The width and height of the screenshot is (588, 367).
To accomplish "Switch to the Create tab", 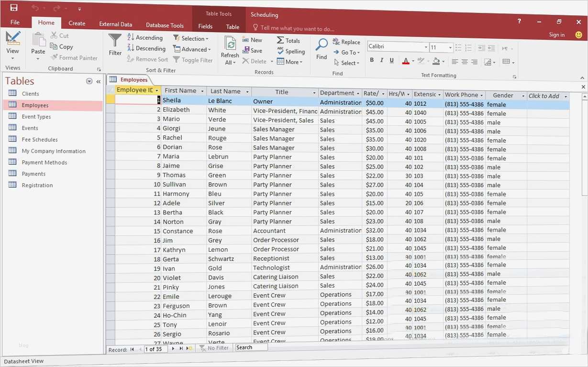I will click(77, 23).
